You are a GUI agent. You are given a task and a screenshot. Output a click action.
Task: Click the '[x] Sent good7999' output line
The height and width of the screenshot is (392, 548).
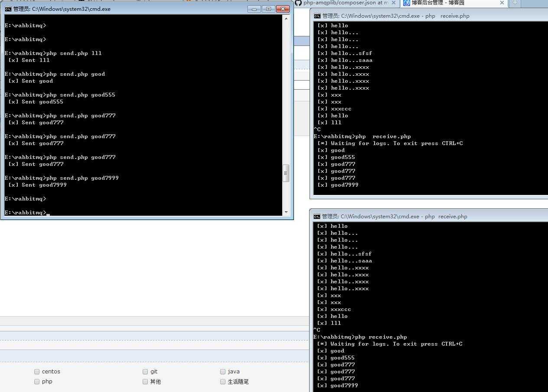pyautogui.click(x=37, y=185)
